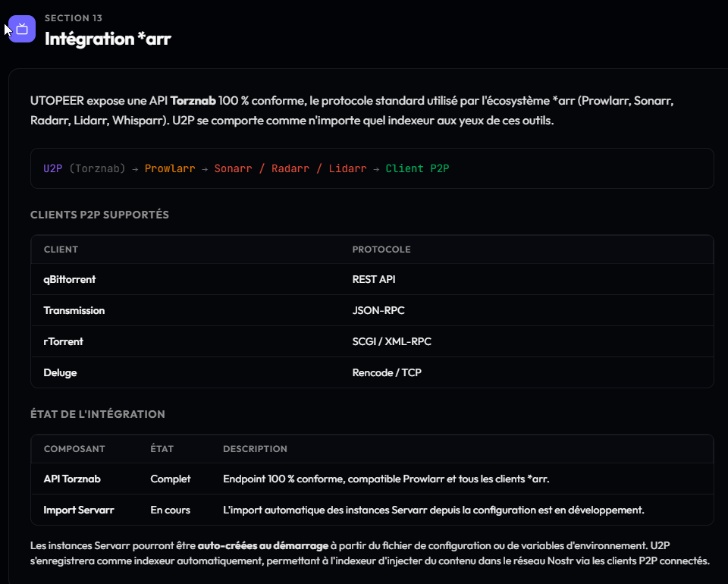
Task: Click the 'DESCRIPTION' column header
Action: tap(255, 449)
